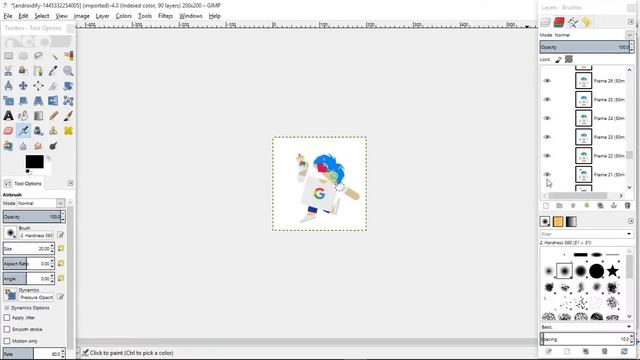The height and width of the screenshot is (360, 640).
Task: Select the Rotate tool
Action: click(68, 86)
